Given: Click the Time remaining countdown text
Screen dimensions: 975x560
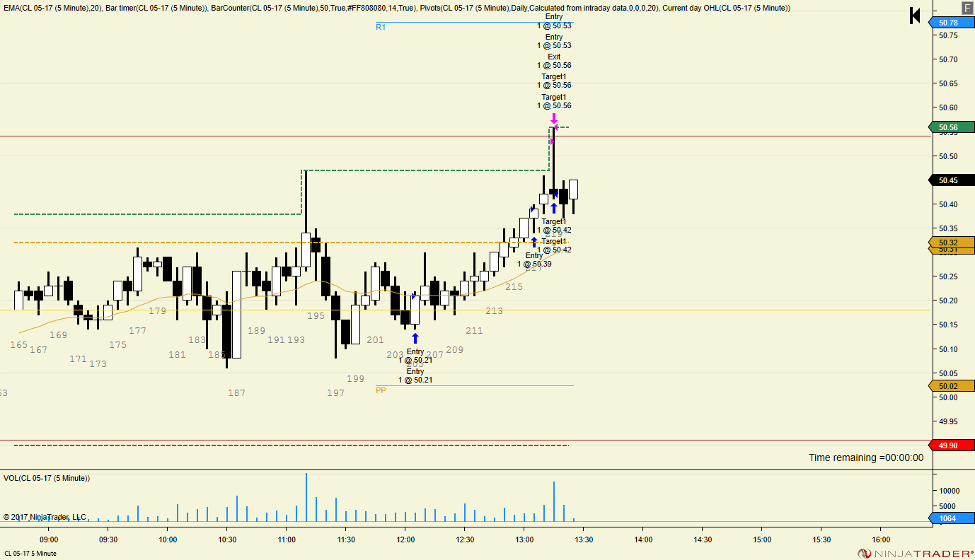Looking at the screenshot, I should 866,457.
